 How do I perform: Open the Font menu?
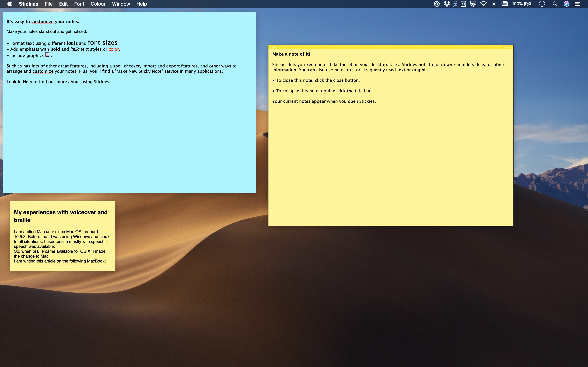tap(79, 4)
